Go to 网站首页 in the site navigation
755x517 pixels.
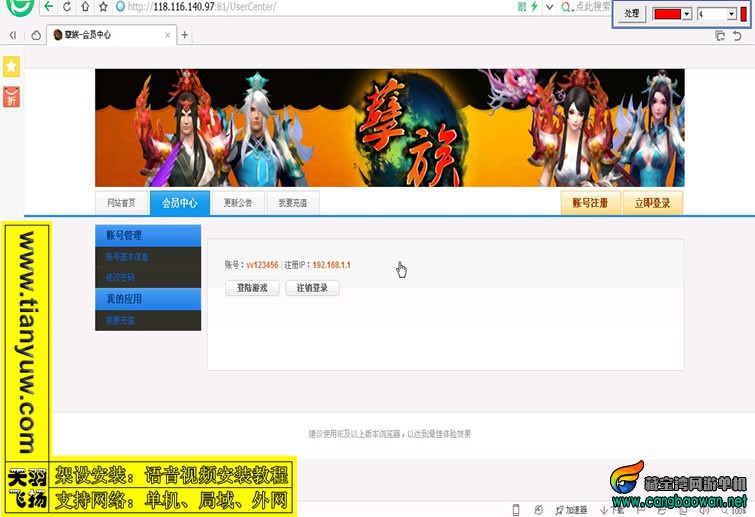click(x=121, y=203)
